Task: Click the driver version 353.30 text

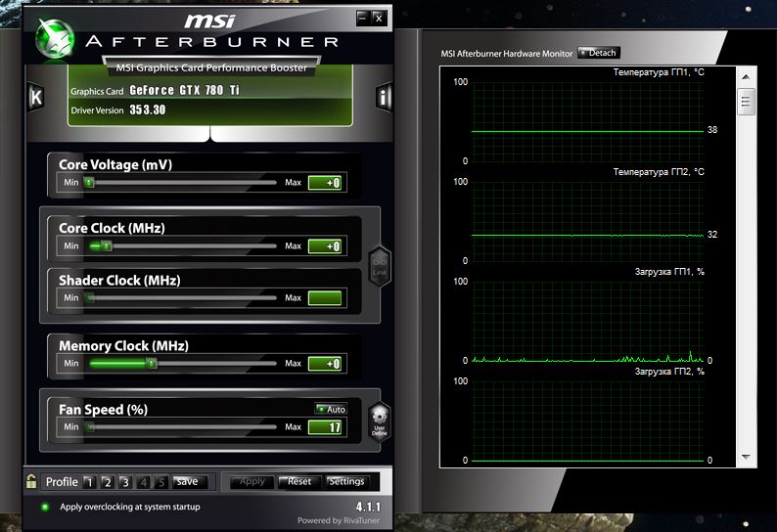Action: [148, 110]
